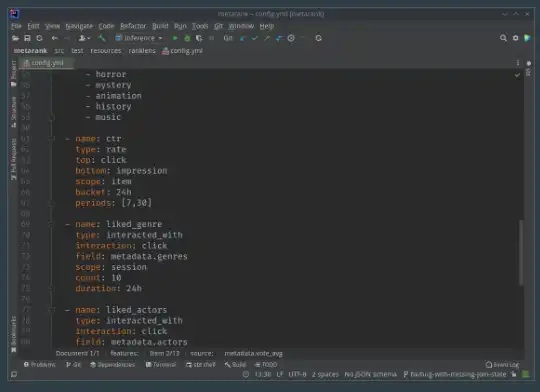The width and height of the screenshot is (540, 392).
Task: Toggle the Bookmarks tool window sidebar
Action: (x=14, y=334)
